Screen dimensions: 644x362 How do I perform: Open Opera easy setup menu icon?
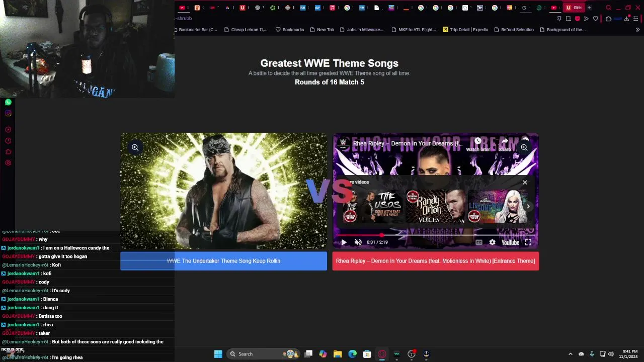636,19
